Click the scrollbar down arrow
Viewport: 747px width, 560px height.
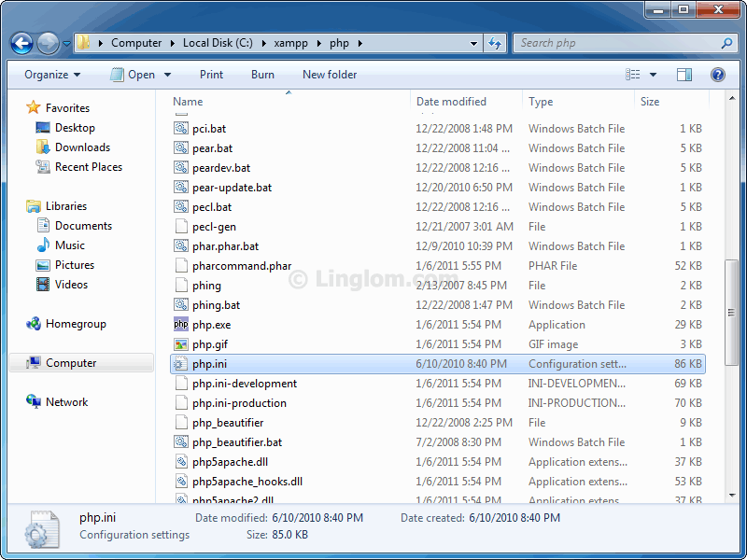point(732,496)
